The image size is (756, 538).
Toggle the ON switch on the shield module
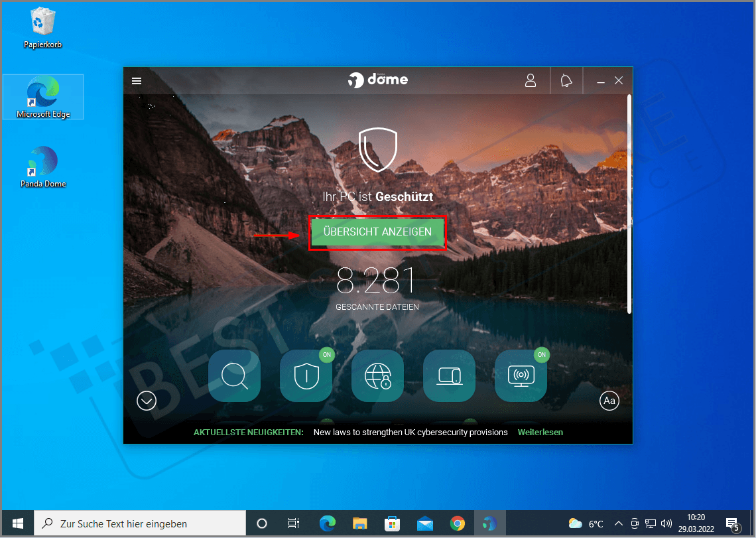(326, 355)
